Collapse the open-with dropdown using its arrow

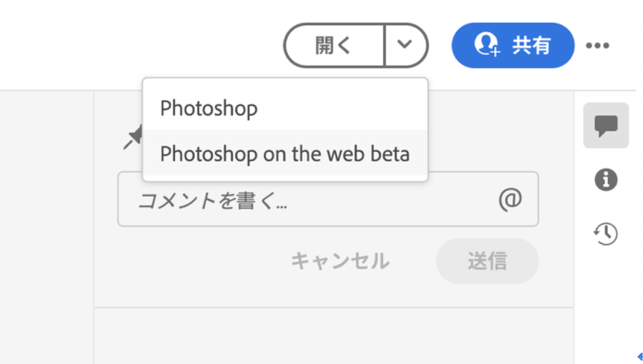(x=405, y=45)
